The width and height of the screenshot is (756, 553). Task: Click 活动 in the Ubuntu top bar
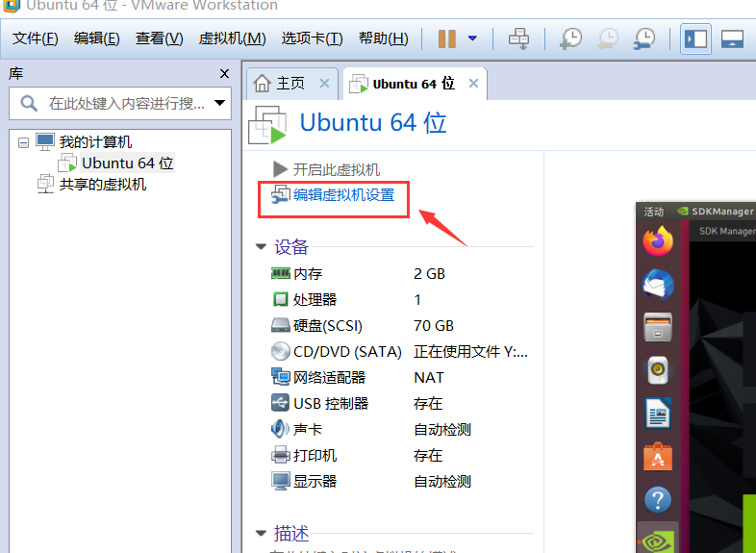(x=654, y=212)
